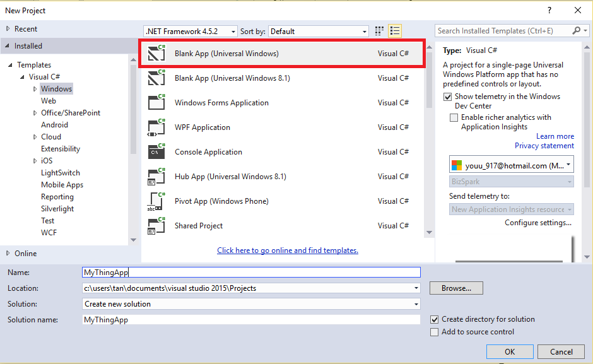Click the project Name input field
The width and height of the screenshot is (593, 364).
click(x=251, y=273)
